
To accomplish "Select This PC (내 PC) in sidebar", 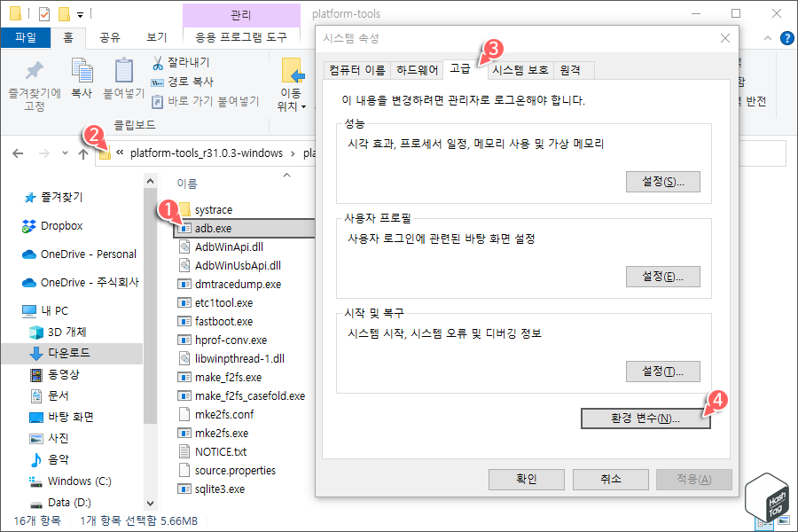I will point(45,310).
